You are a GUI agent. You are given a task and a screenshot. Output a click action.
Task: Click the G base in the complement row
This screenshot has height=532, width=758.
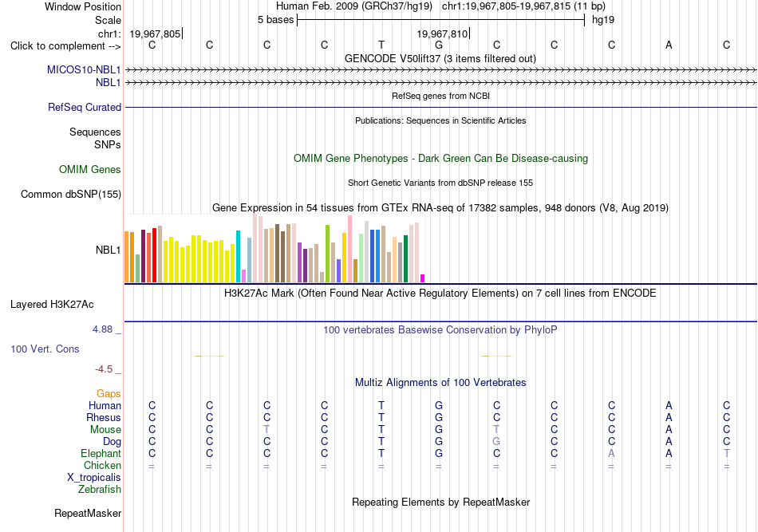coord(439,45)
